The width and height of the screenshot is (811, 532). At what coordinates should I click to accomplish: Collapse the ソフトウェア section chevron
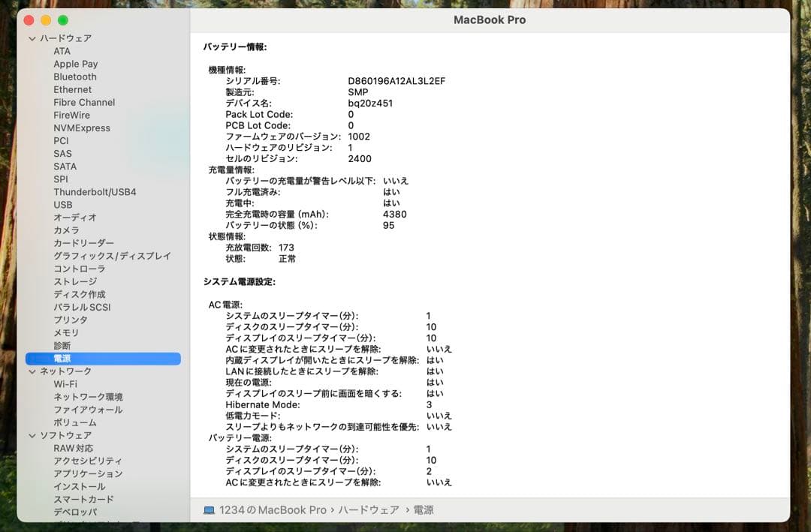click(x=32, y=436)
